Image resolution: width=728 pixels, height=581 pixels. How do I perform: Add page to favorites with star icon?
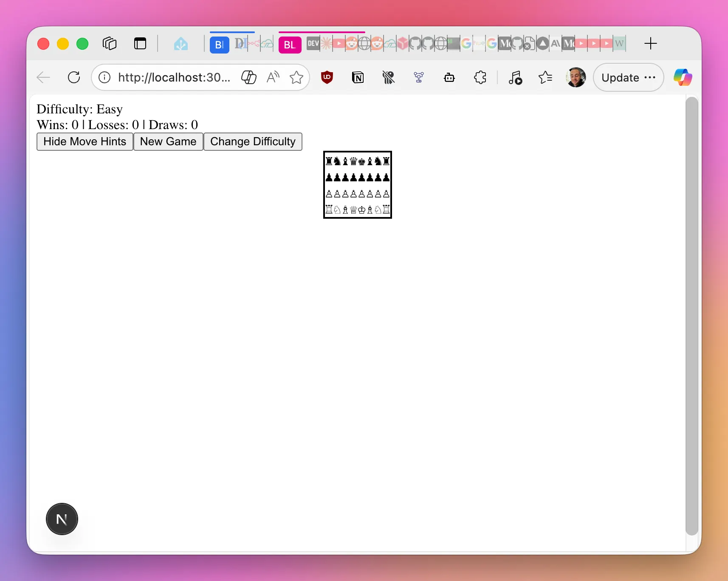[x=296, y=77]
